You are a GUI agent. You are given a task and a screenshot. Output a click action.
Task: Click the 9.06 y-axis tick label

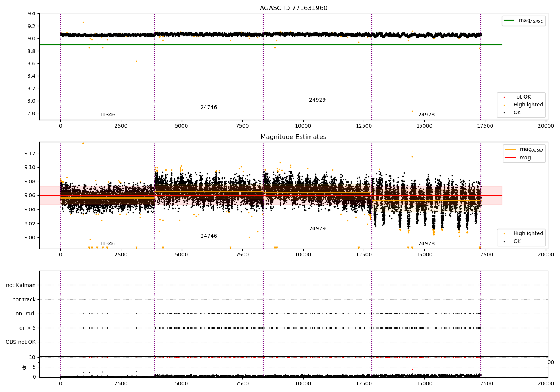tap(30, 196)
